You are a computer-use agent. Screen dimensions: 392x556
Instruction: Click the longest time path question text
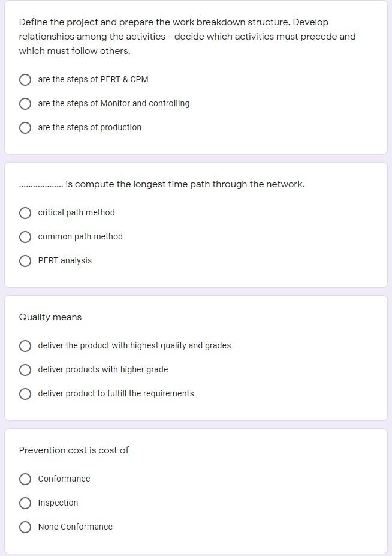tap(162, 184)
